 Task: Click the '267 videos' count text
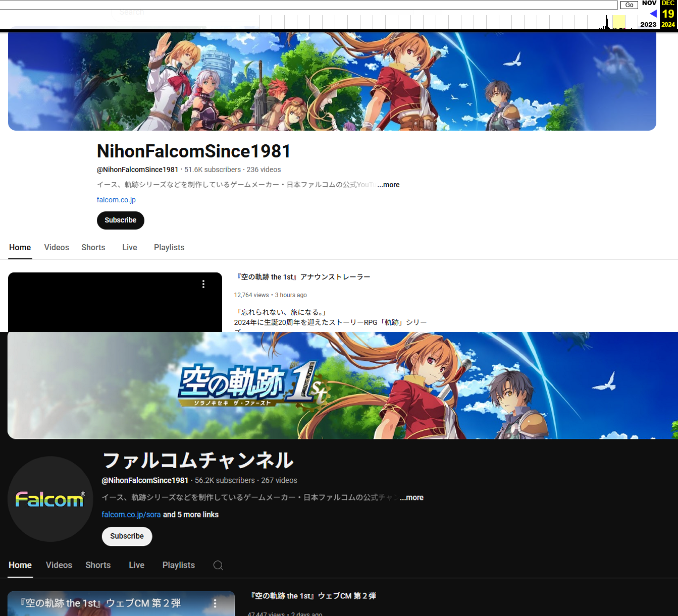[x=279, y=480]
